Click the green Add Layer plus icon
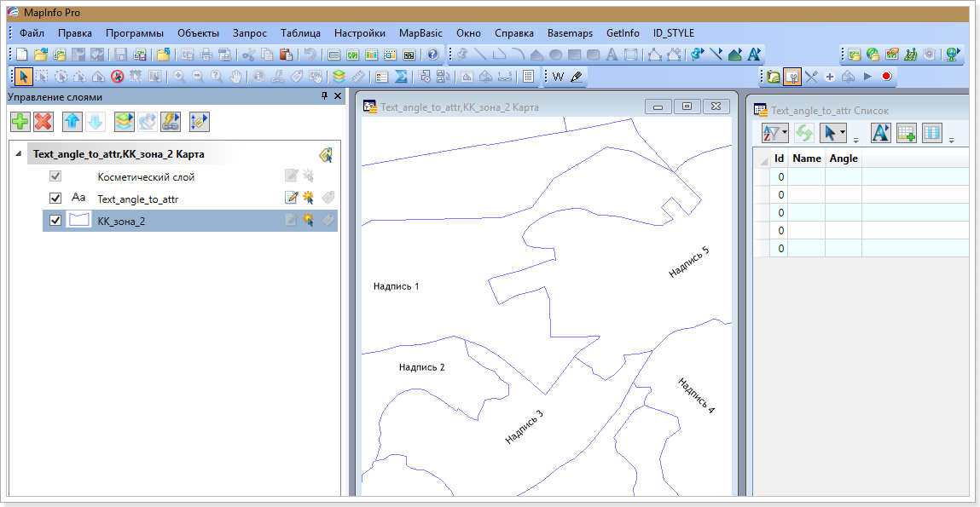 [20, 122]
